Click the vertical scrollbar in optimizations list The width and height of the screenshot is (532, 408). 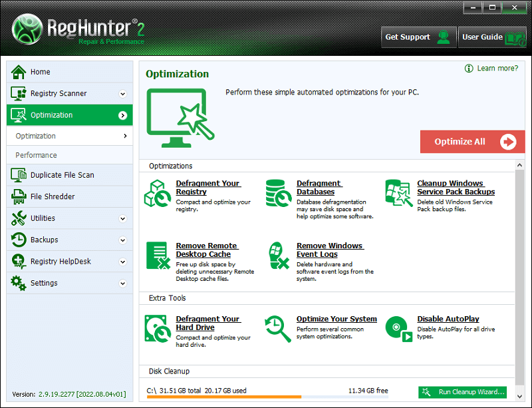pos(519,266)
